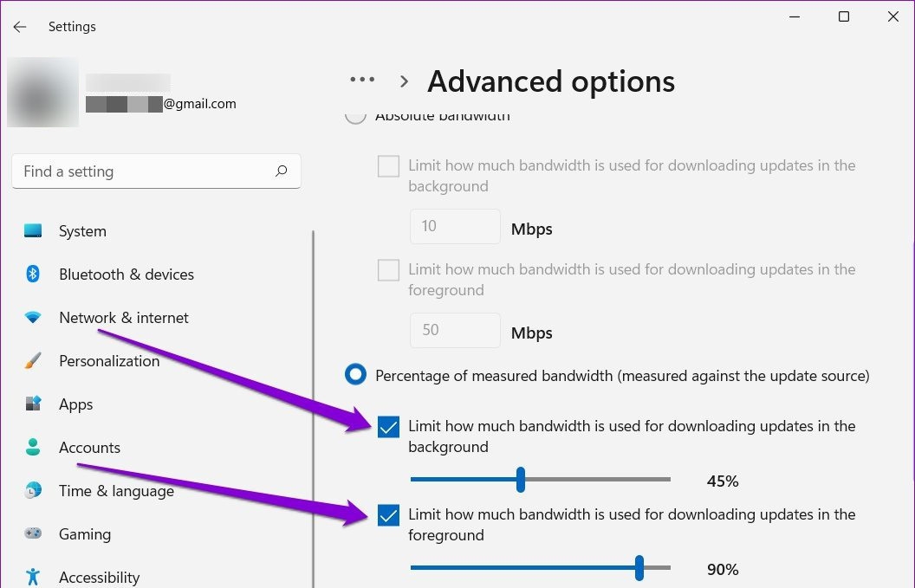Click the Find a setting search box
Viewport: 915px width, 588px height.
pyautogui.click(x=156, y=171)
